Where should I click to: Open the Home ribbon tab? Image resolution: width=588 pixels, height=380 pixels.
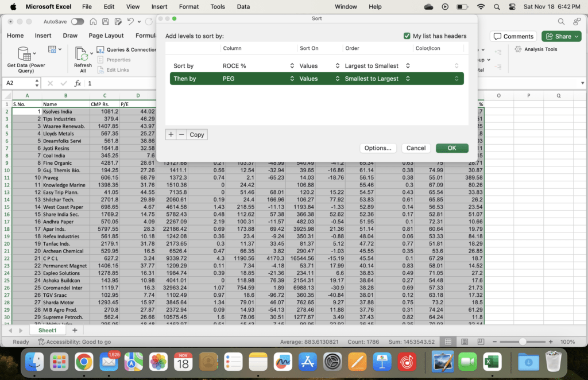pos(16,36)
